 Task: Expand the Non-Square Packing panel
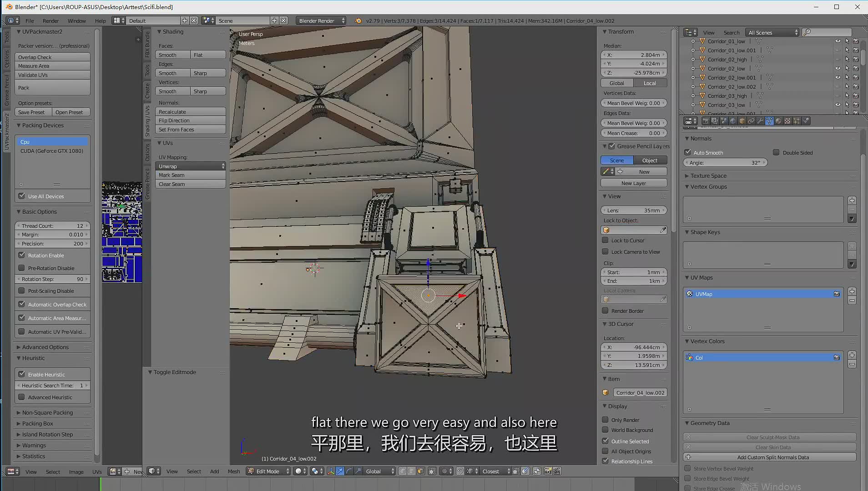[47, 412]
